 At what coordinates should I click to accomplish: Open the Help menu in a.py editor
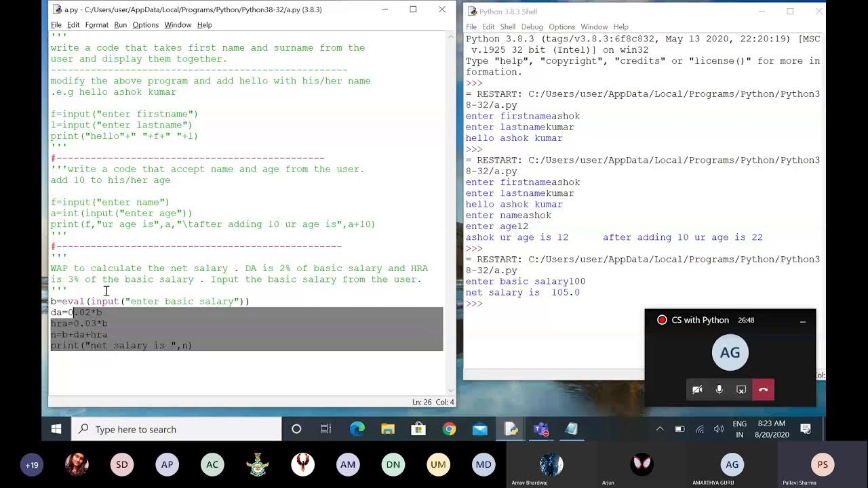205,25
